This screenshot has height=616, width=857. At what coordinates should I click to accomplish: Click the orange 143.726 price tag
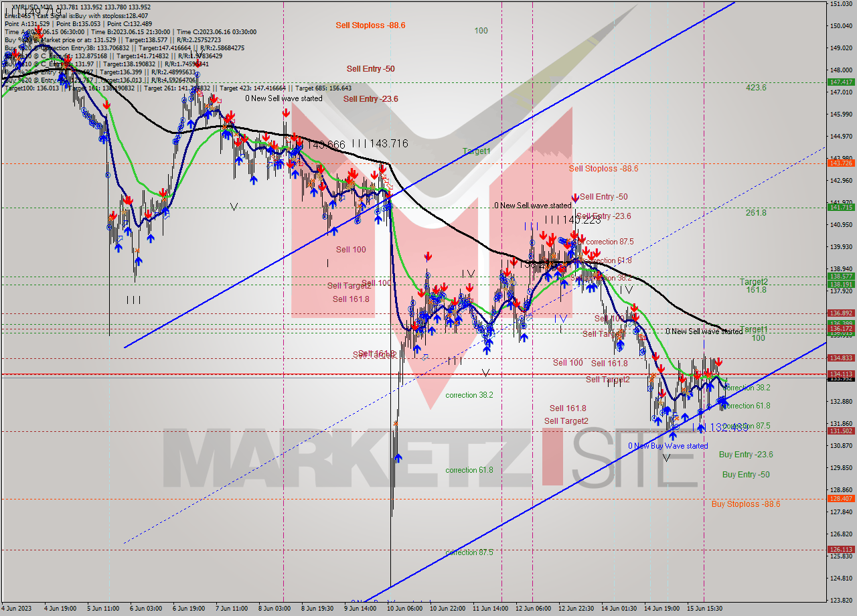(841, 163)
